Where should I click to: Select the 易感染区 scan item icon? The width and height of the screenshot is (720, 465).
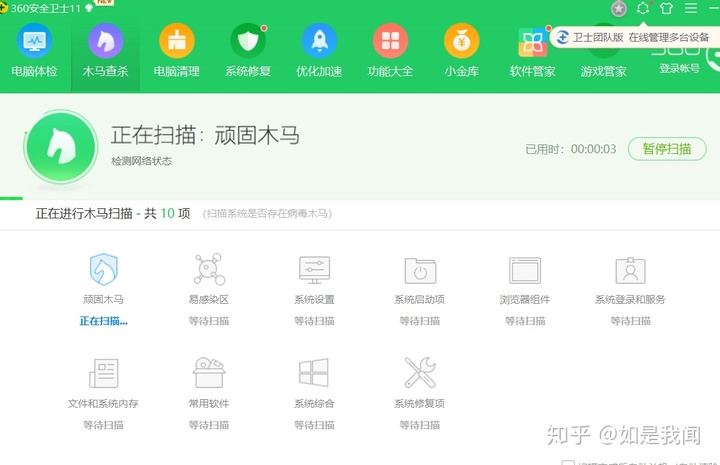[x=209, y=269]
